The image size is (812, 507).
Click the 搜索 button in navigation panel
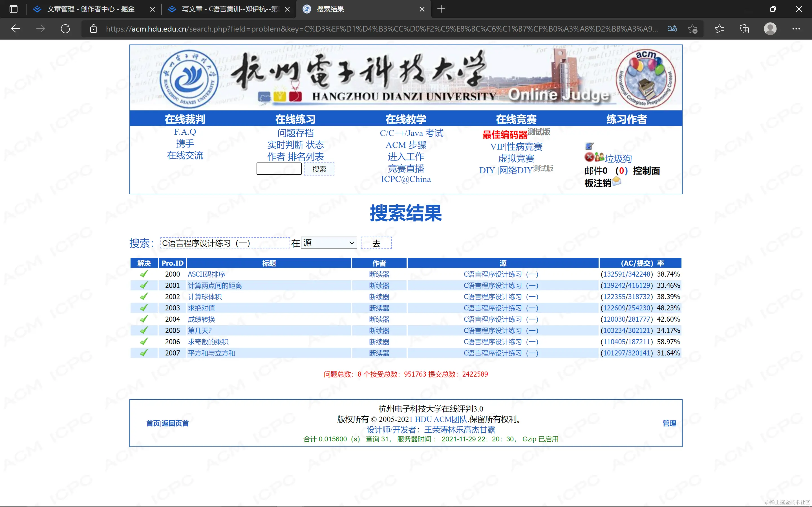[x=319, y=169]
